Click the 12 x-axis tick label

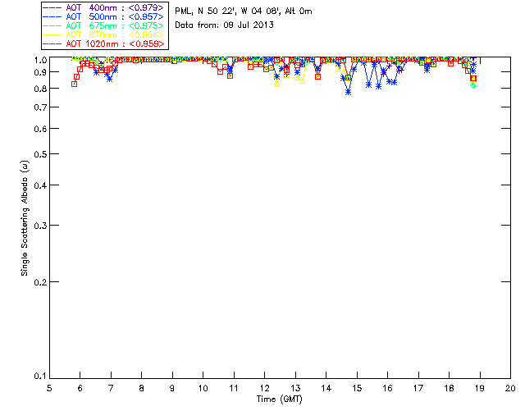[264, 388]
